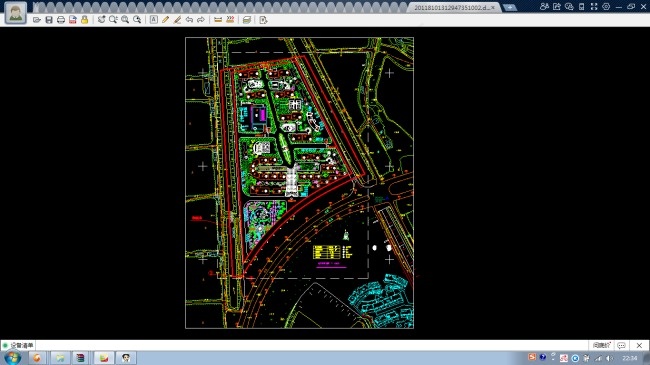
Task: Open the chat bubble feedback button
Action: [621, 345]
